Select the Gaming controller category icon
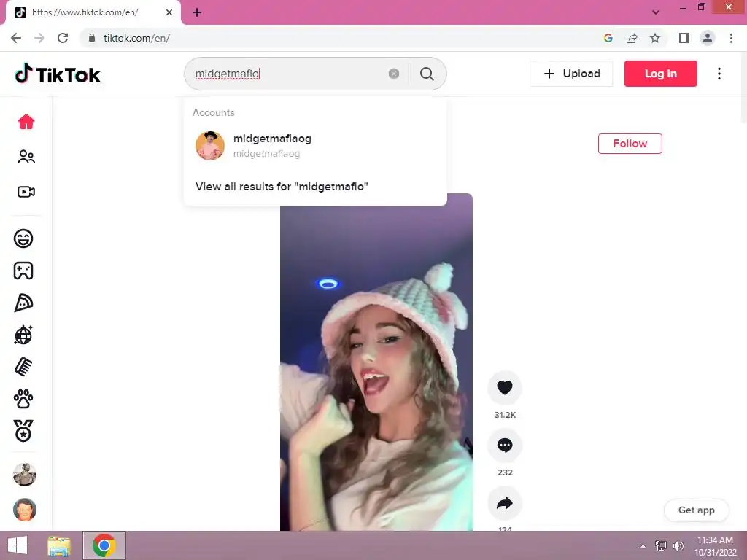The image size is (747, 560). (x=23, y=271)
